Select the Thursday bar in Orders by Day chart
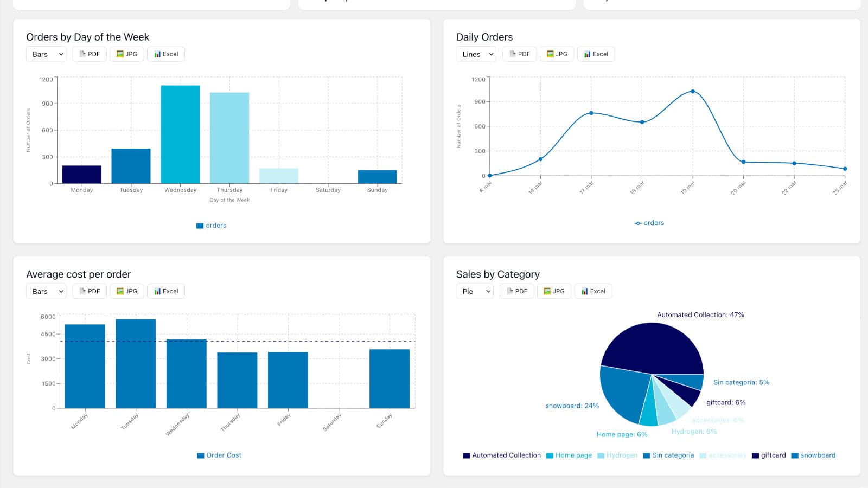The width and height of the screenshot is (868, 488). tap(229, 138)
